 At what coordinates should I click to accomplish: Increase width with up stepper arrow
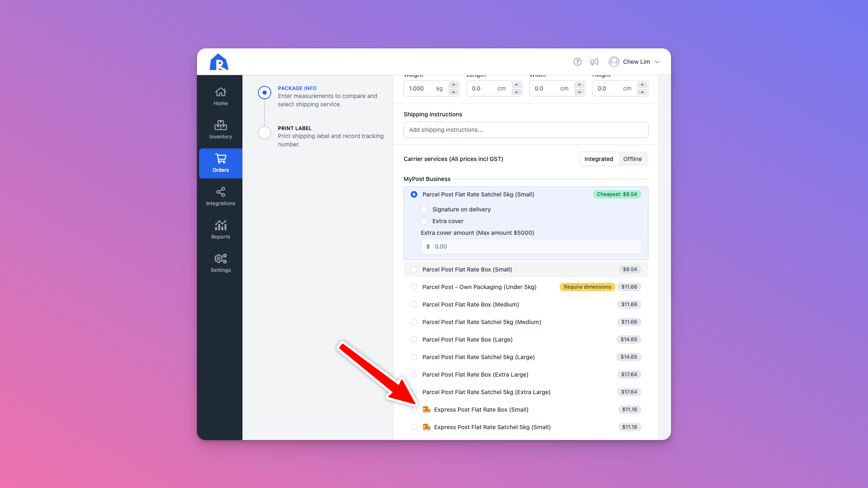579,85
